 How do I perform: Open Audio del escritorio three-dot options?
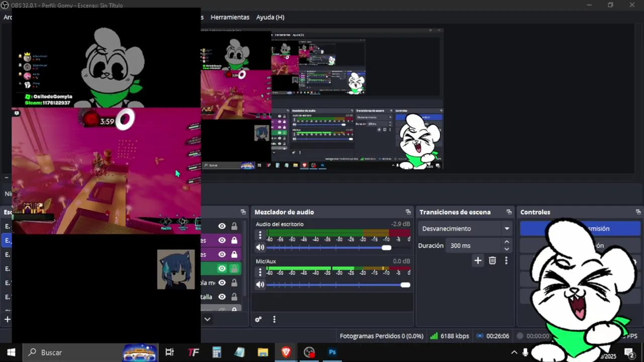(x=260, y=235)
